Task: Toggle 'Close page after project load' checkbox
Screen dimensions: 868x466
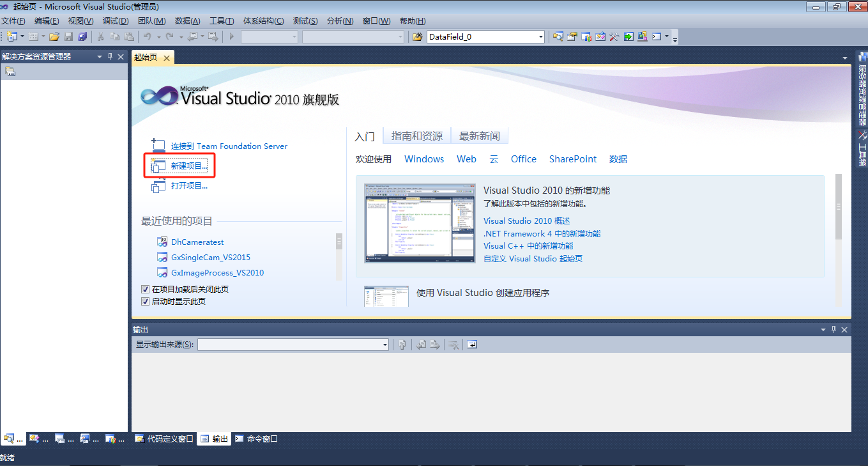Action: (145, 290)
